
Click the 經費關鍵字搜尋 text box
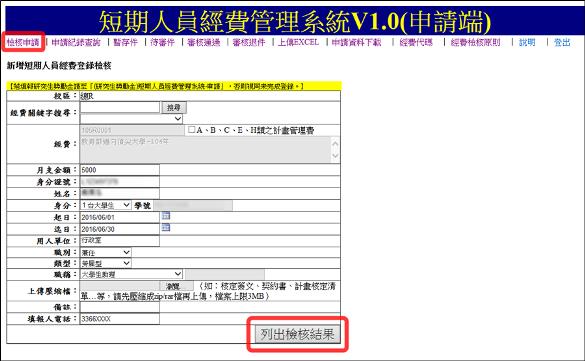click(120, 107)
